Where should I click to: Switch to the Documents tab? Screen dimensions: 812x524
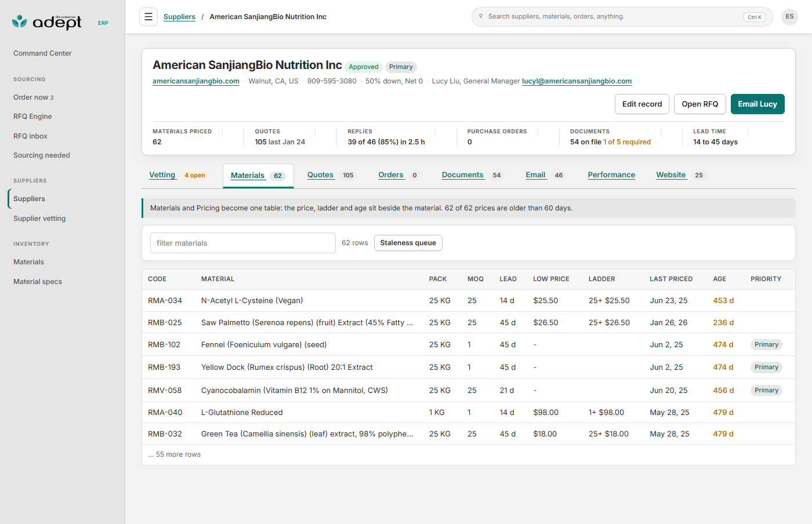472,175
